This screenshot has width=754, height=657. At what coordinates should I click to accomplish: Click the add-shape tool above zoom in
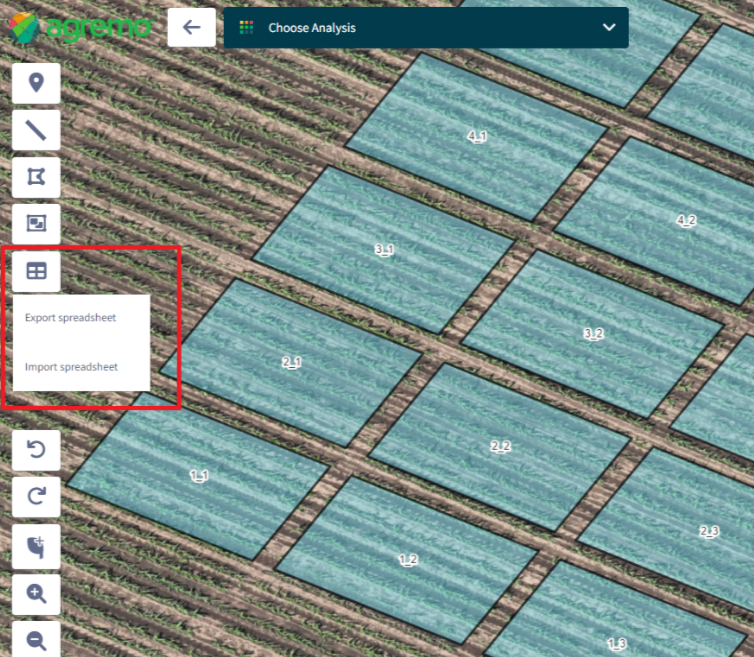36,546
